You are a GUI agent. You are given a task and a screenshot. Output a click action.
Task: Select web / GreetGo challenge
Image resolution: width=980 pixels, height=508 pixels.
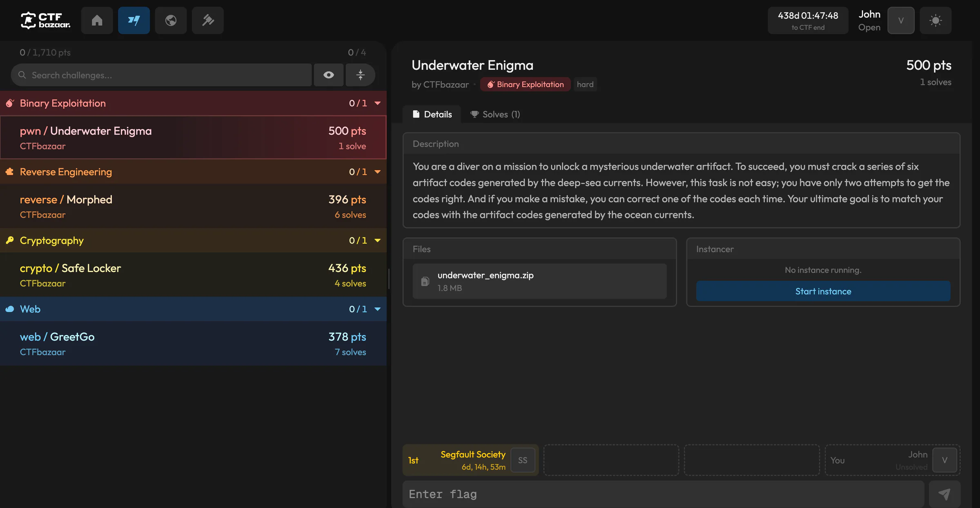click(x=193, y=343)
